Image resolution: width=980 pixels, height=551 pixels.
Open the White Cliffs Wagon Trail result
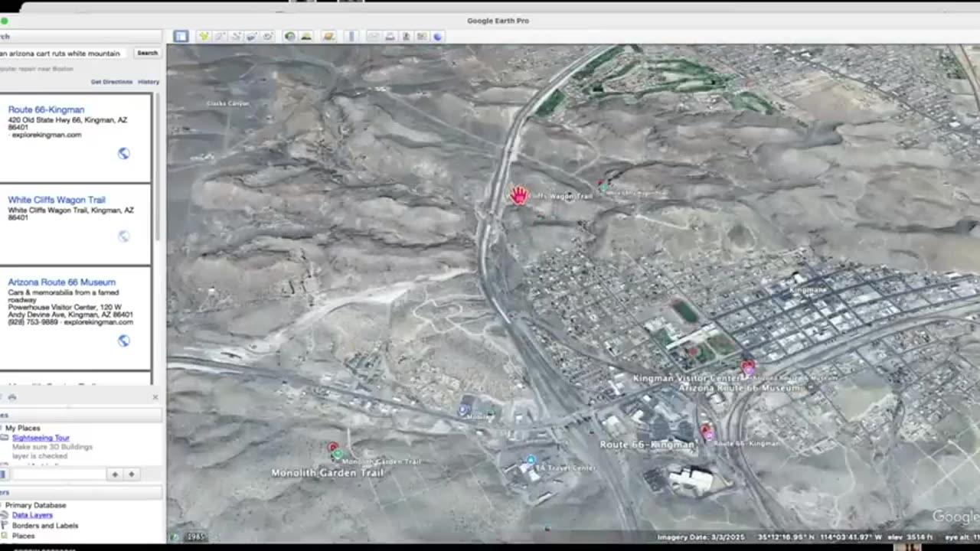[57, 200]
